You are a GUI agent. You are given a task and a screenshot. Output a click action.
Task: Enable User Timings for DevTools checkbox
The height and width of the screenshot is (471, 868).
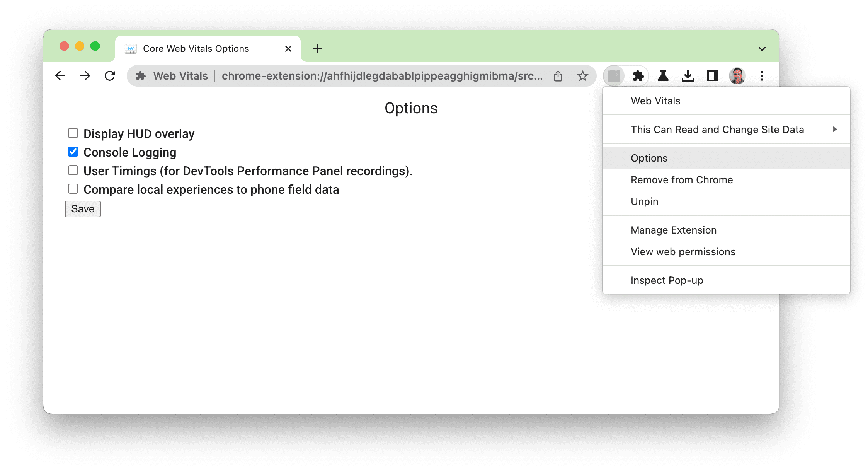point(73,170)
